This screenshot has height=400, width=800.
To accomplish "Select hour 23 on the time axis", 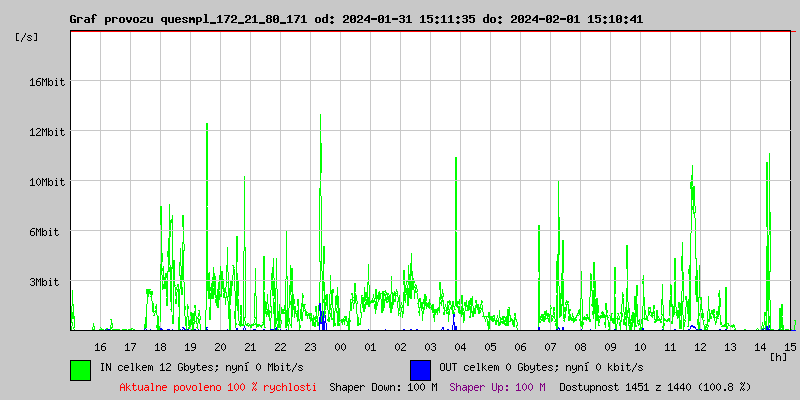I will click(x=310, y=346).
